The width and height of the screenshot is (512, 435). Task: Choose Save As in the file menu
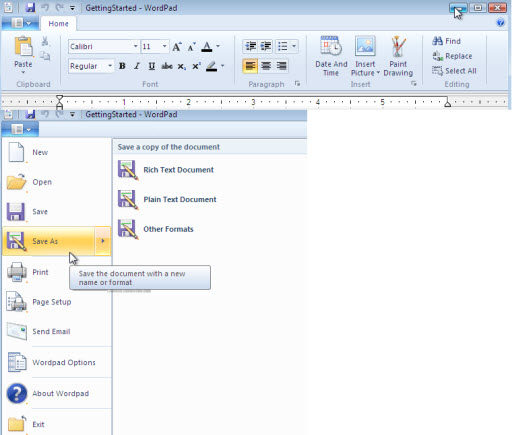[x=49, y=241]
